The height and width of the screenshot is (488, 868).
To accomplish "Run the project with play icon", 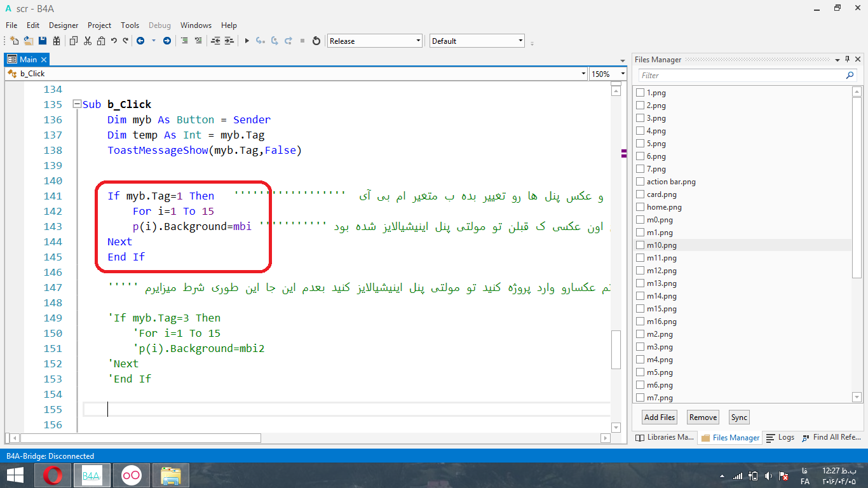I will (x=247, y=41).
